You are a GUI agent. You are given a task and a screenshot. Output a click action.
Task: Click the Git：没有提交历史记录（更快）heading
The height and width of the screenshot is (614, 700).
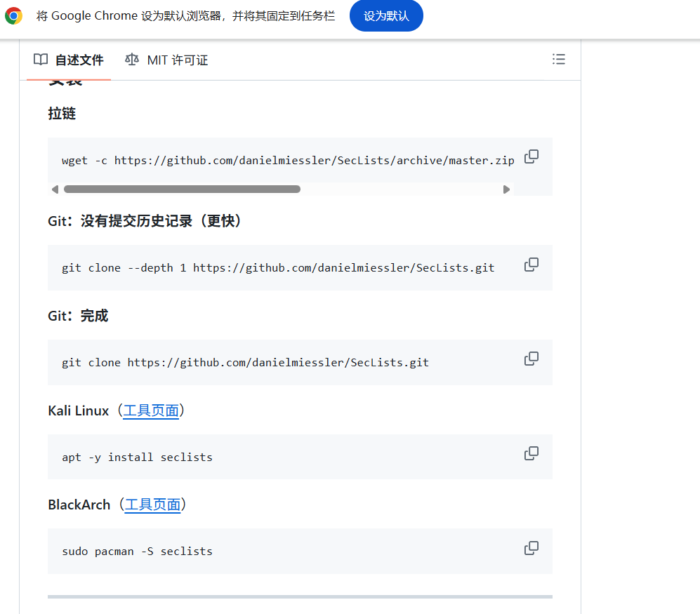145,221
